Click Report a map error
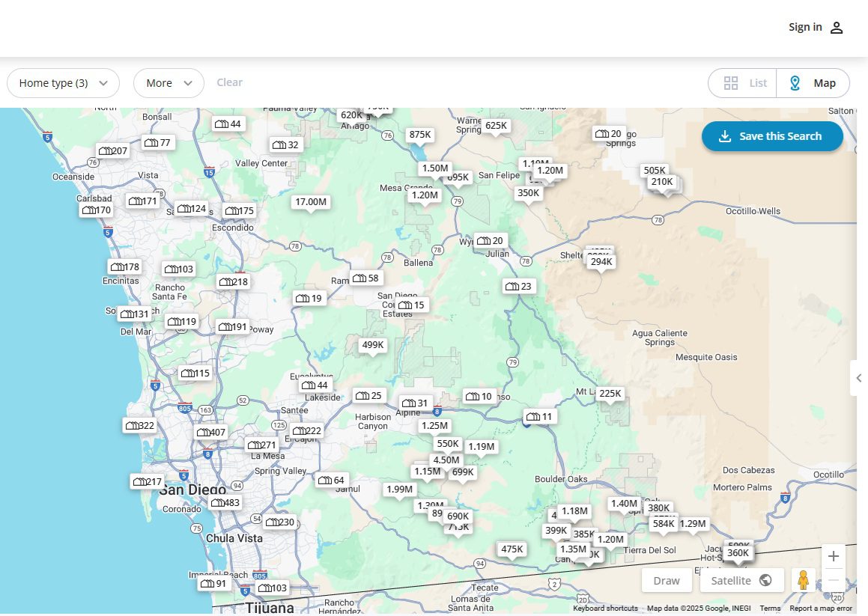 click(820, 609)
